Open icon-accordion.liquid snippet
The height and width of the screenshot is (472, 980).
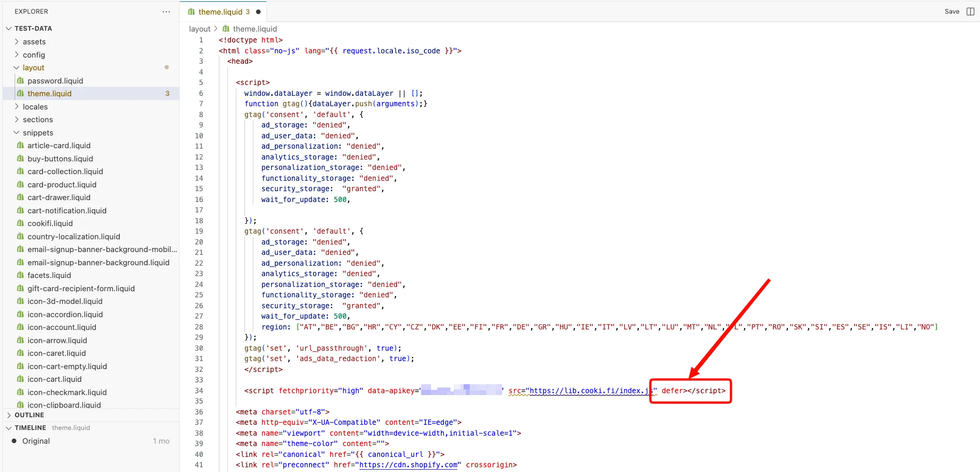[65, 314]
